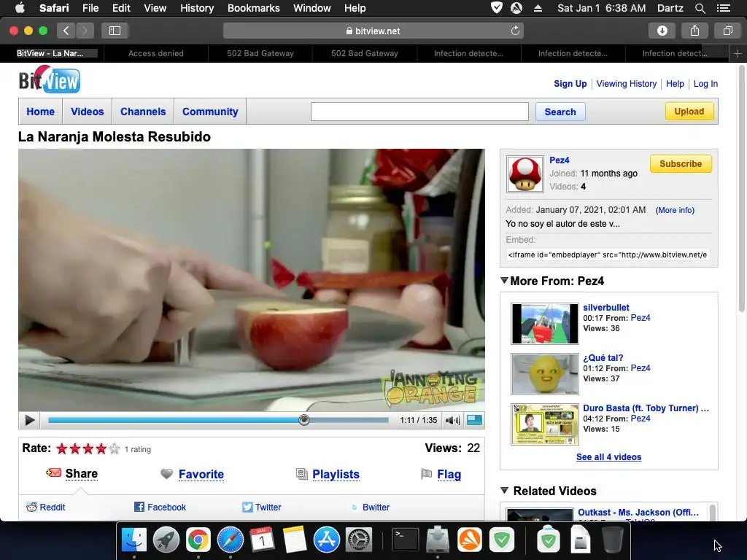Open the App Store from the dock

pos(326,540)
